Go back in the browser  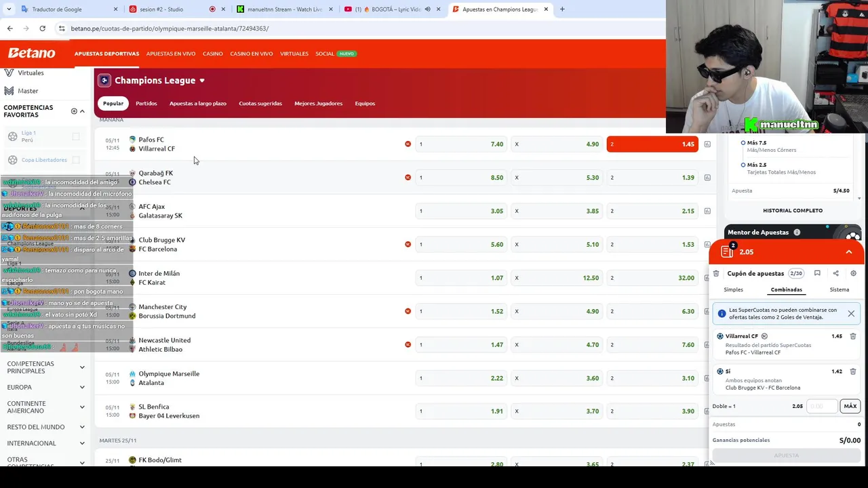click(x=9, y=28)
